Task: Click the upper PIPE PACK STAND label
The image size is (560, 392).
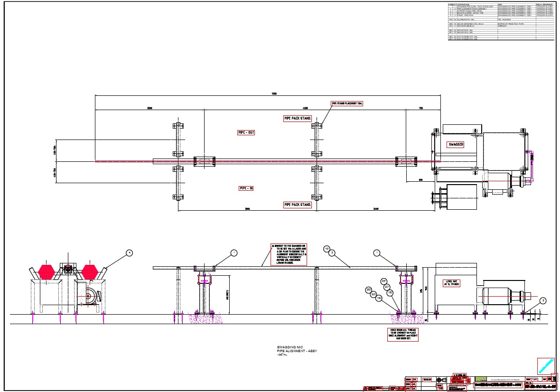Action: click(x=297, y=117)
